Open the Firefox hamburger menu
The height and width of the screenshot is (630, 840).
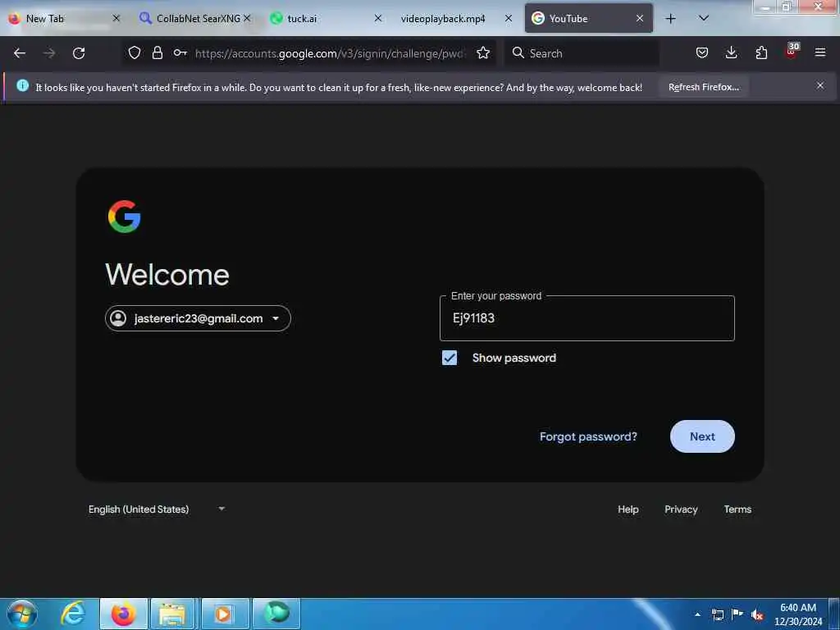(820, 52)
